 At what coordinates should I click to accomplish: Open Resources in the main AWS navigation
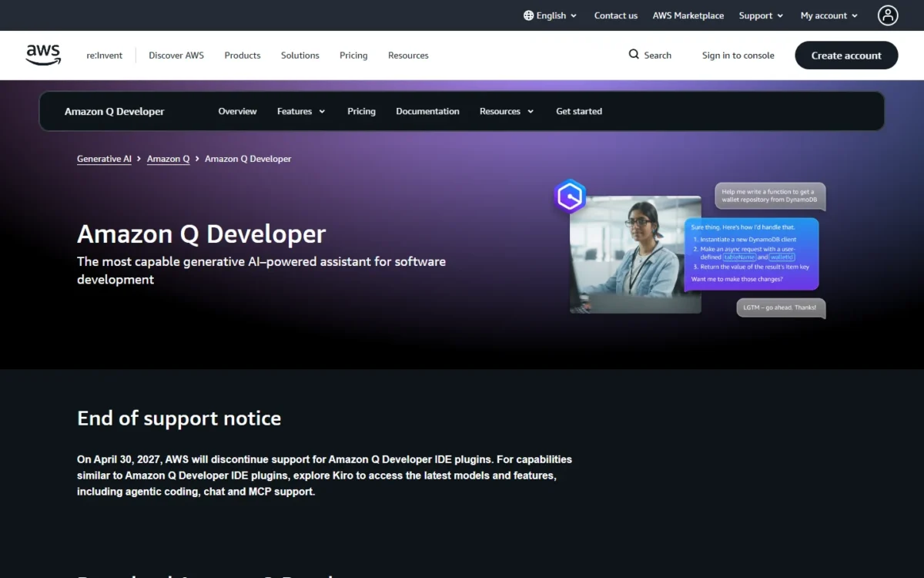(x=408, y=55)
